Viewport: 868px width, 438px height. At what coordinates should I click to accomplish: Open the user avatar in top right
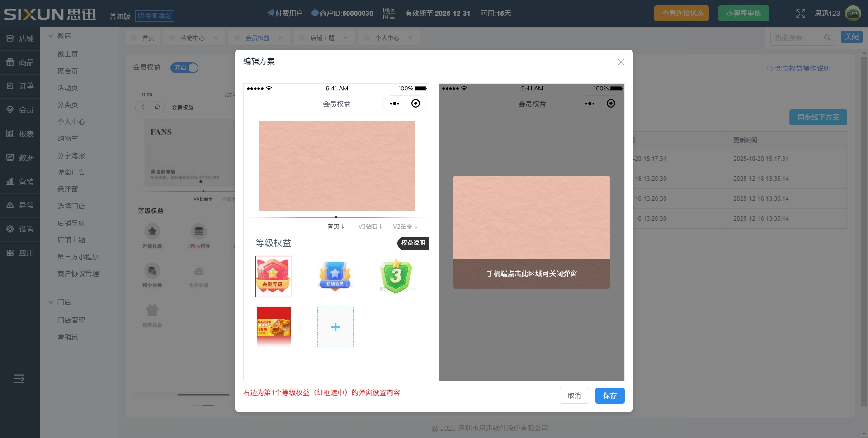tap(853, 14)
